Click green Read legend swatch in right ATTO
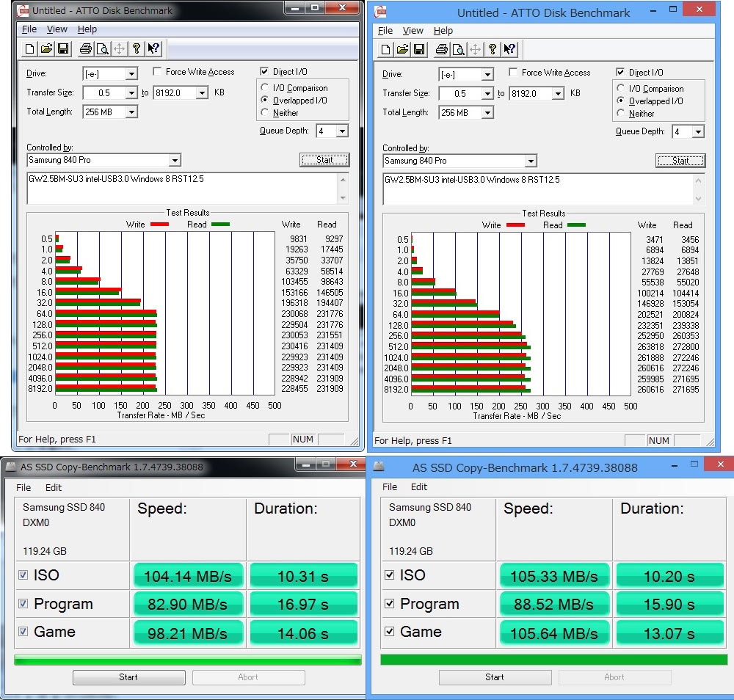 coord(576,225)
